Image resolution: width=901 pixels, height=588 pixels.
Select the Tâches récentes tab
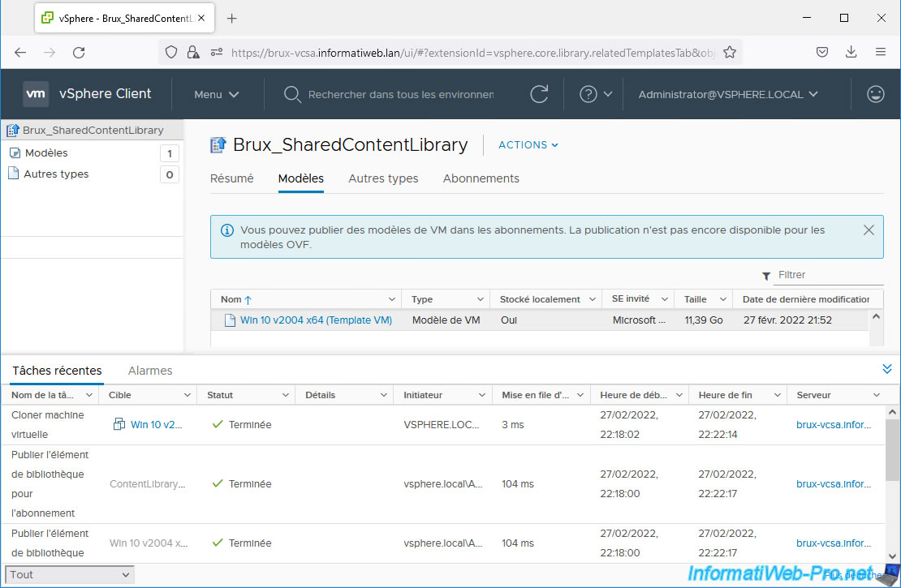coord(57,371)
